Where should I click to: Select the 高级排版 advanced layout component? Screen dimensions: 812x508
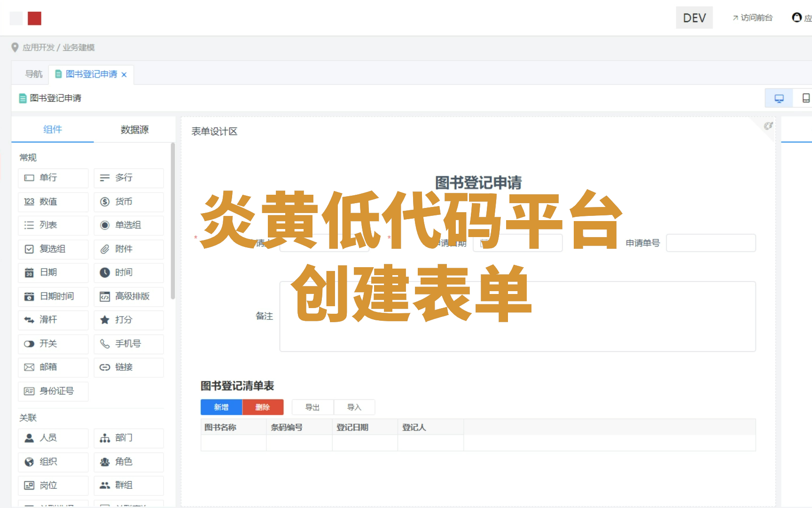point(129,297)
